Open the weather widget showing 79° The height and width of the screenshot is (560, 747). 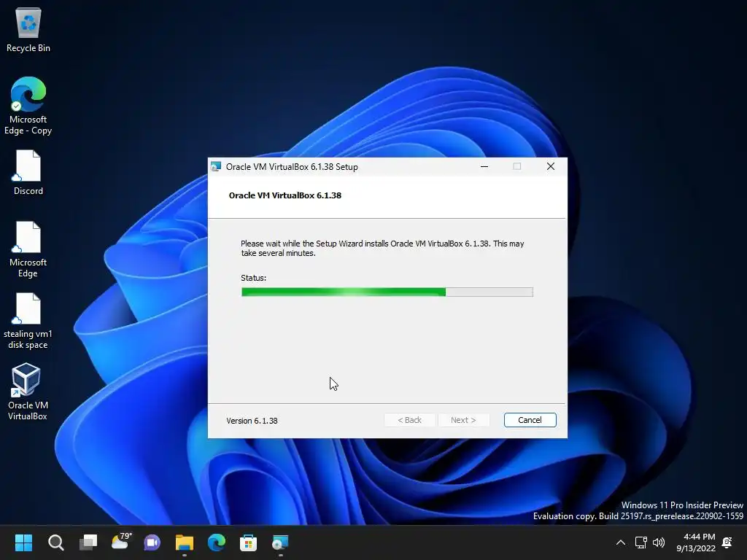(120, 542)
